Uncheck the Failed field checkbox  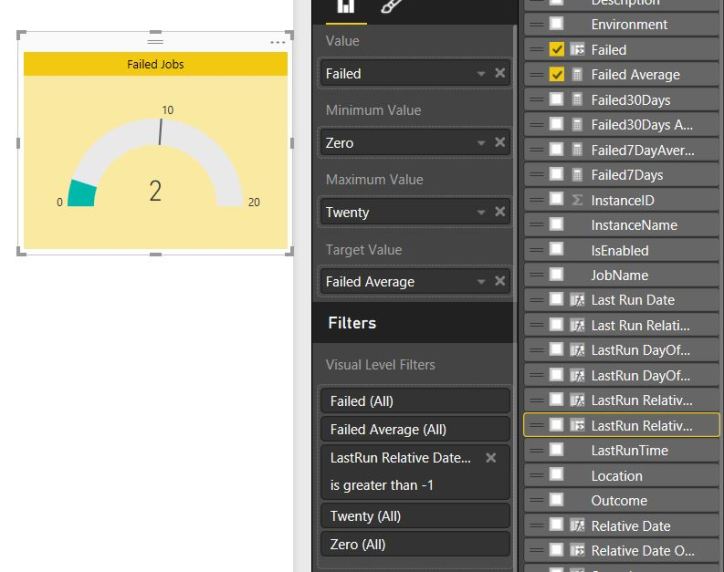tap(556, 49)
